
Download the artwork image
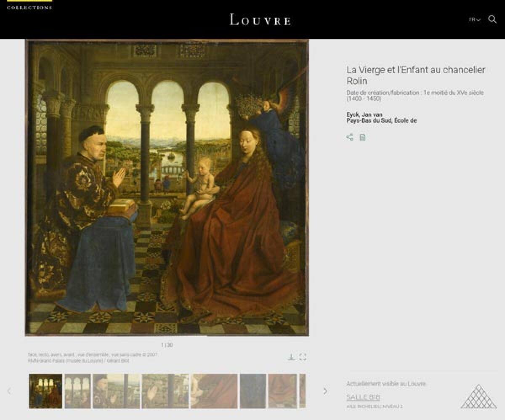pos(291,357)
